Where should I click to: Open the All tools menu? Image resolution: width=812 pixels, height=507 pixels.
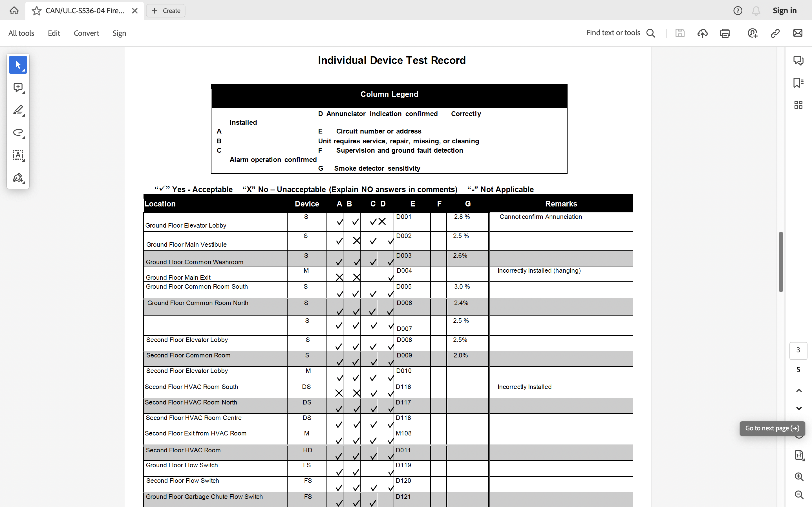(x=21, y=33)
